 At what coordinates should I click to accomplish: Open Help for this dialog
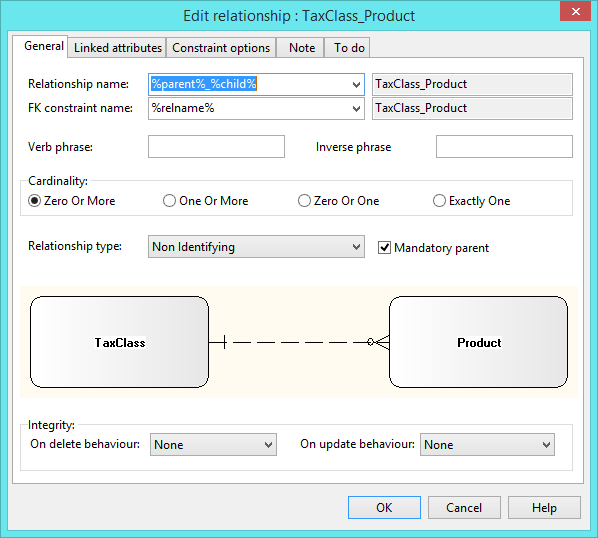[x=544, y=507]
